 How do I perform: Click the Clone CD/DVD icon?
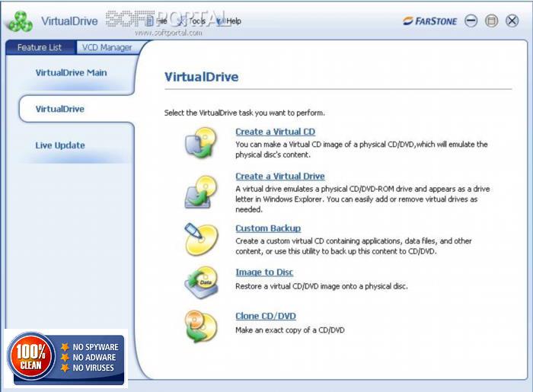pos(201,327)
